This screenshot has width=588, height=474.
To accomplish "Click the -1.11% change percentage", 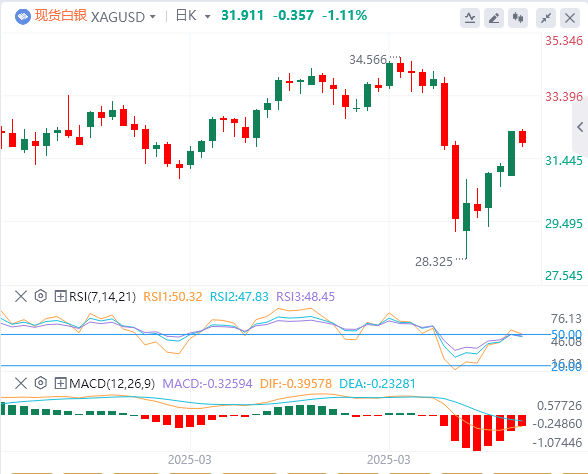I will click(x=345, y=15).
